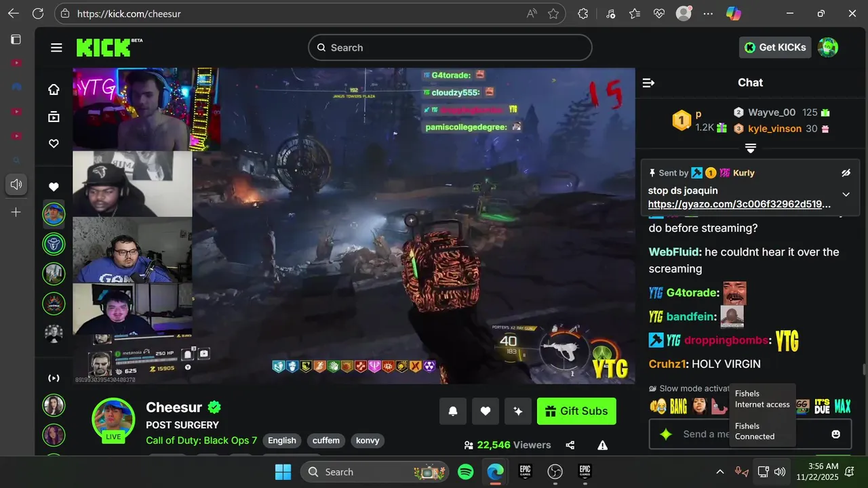Open browser Extensions puzzle icon

click(583, 14)
